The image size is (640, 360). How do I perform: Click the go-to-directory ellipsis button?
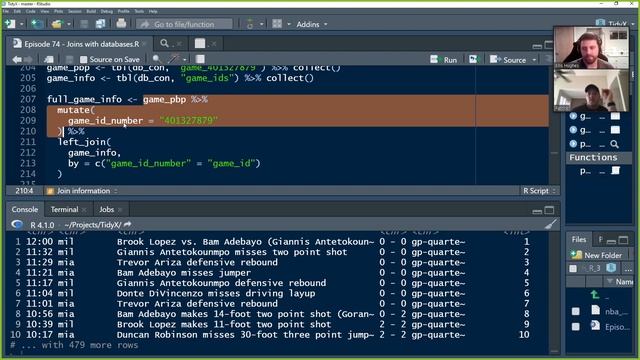[628, 269]
